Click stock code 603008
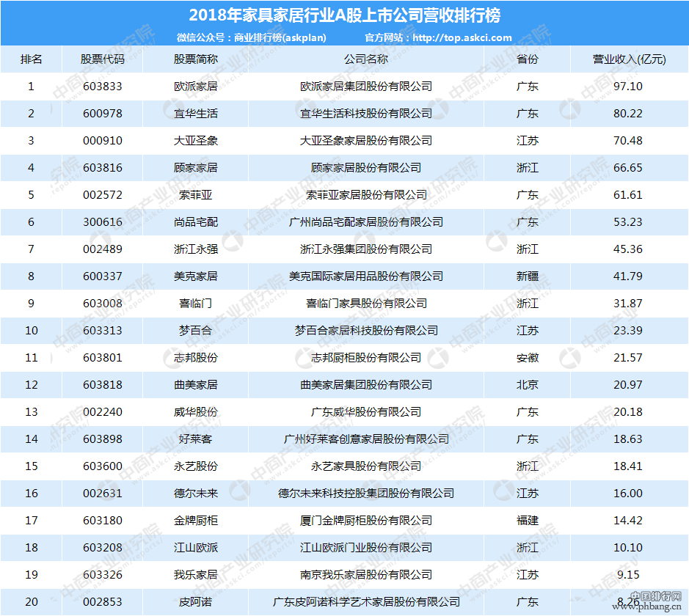 pyautogui.click(x=103, y=304)
